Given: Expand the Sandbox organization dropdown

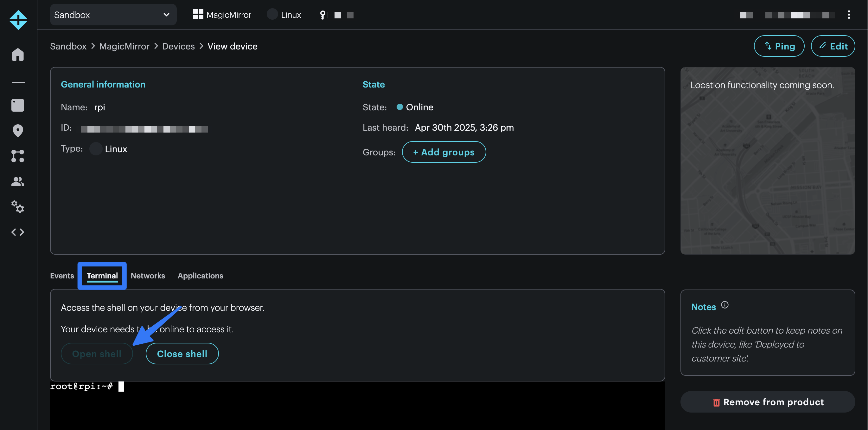Looking at the screenshot, I should pos(113,15).
